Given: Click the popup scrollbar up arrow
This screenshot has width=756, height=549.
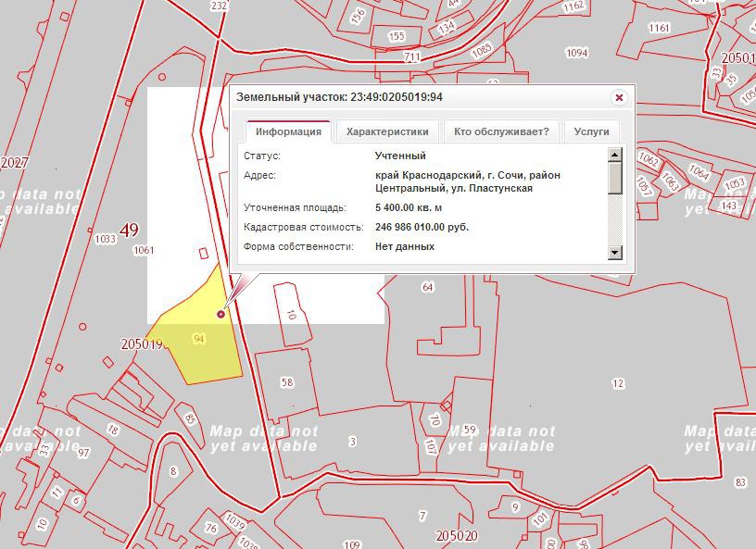Looking at the screenshot, I should [615, 155].
